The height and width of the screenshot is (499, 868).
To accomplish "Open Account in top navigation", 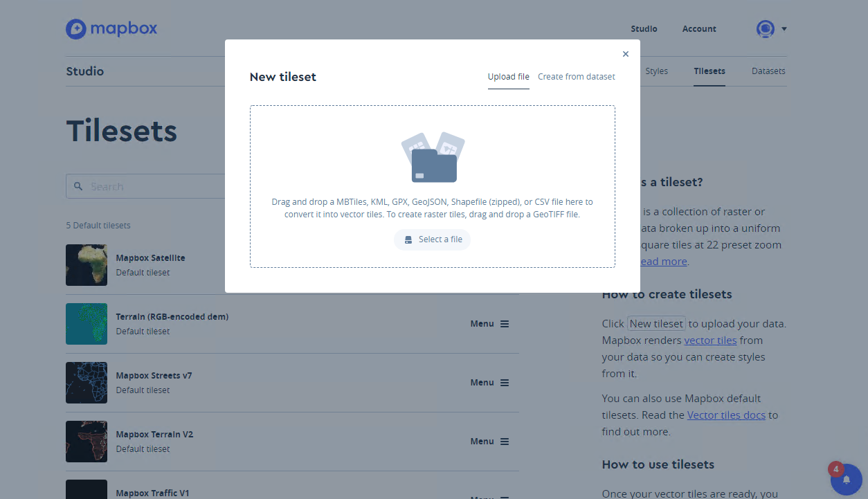I will 699,29.
